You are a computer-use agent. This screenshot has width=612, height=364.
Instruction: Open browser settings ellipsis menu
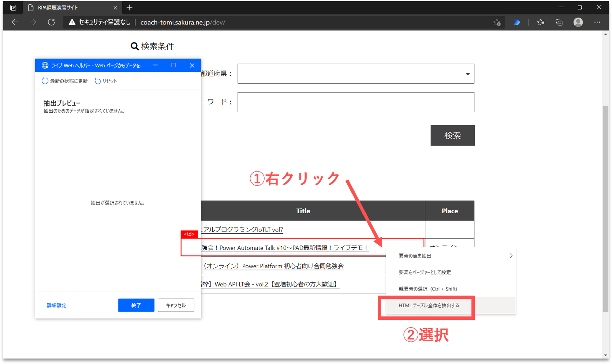pyautogui.click(x=597, y=22)
